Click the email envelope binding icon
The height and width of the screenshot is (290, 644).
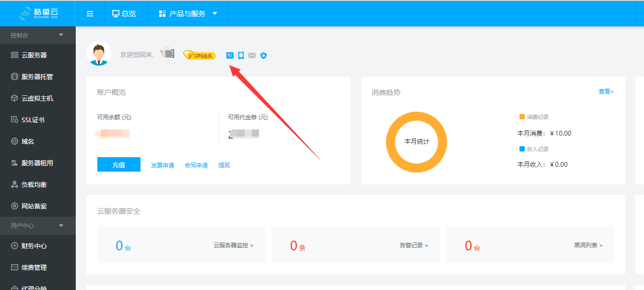coord(252,56)
